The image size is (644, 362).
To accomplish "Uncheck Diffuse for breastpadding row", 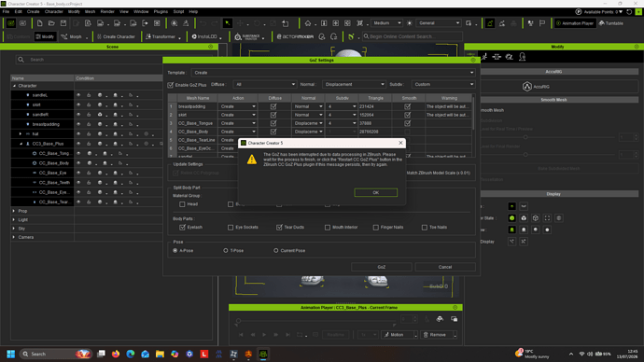I will click(x=273, y=106).
